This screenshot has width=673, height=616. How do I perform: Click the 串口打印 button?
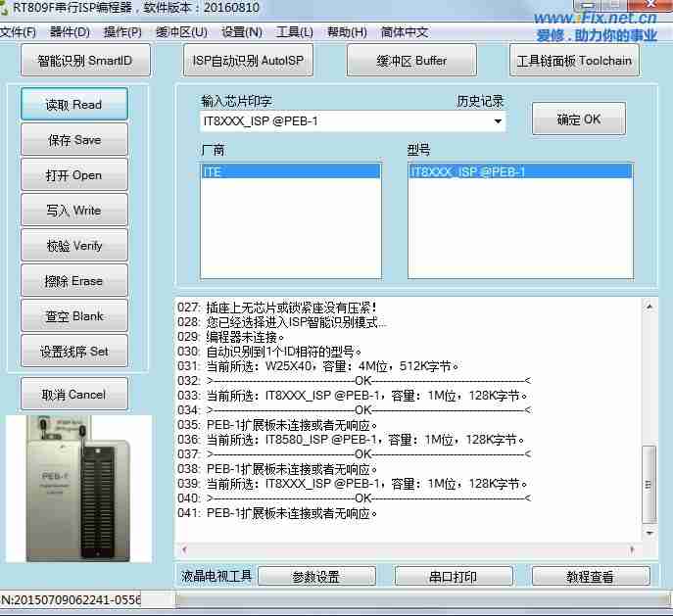pyautogui.click(x=454, y=577)
